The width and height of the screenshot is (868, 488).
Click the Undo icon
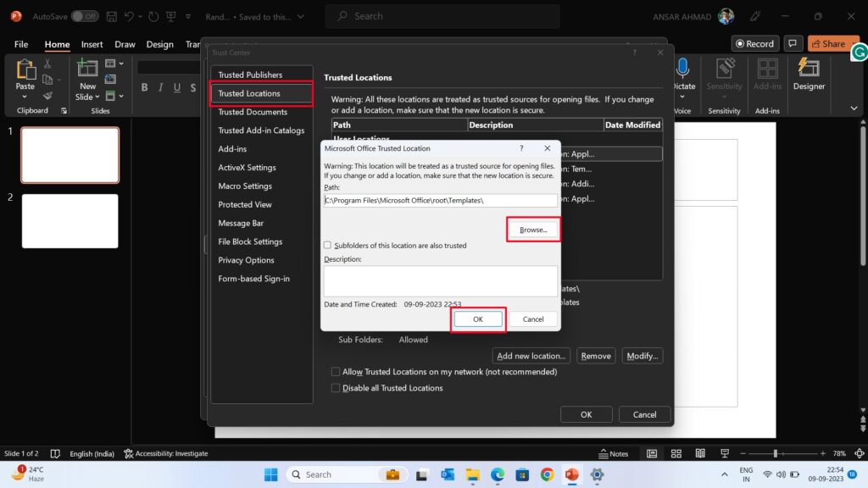tap(129, 17)
